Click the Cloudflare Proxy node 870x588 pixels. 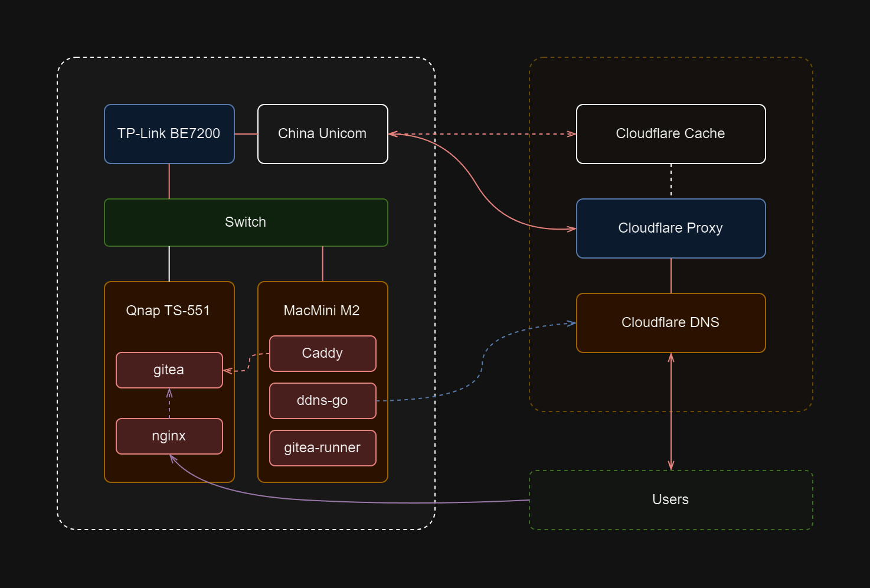tap(671, 228)
